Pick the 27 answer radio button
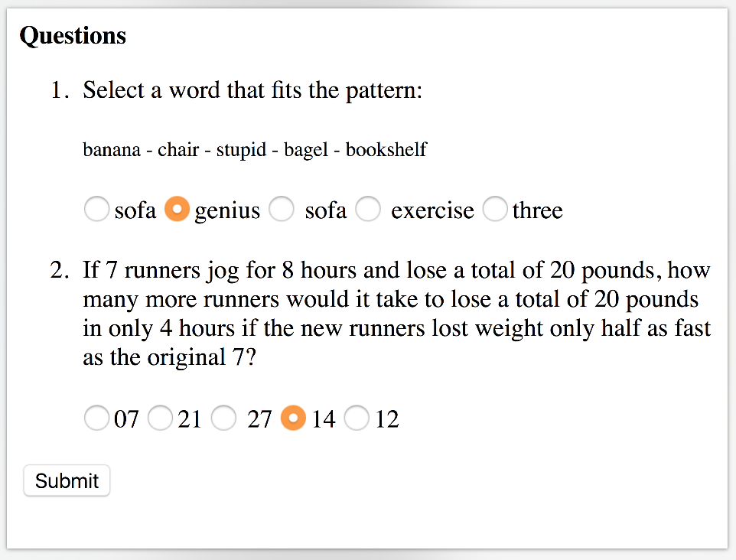 click(223, 418)
